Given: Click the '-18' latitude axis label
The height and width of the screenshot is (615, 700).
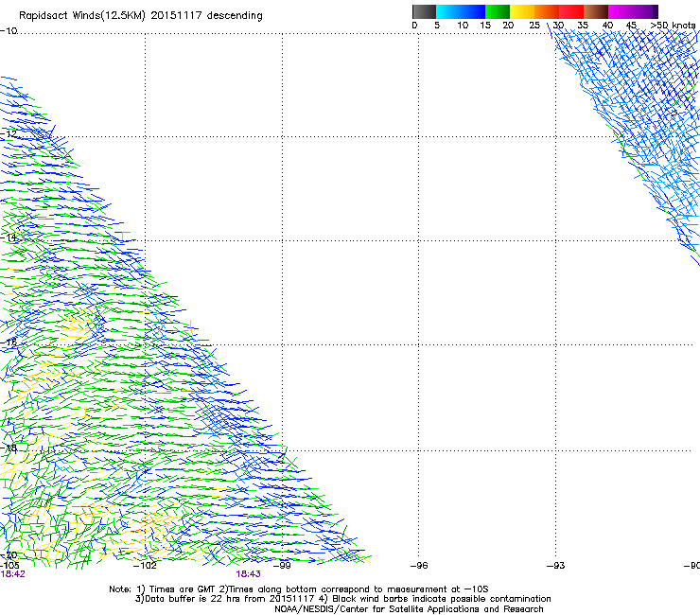Looking at the screenshot, I should [9, 448].
